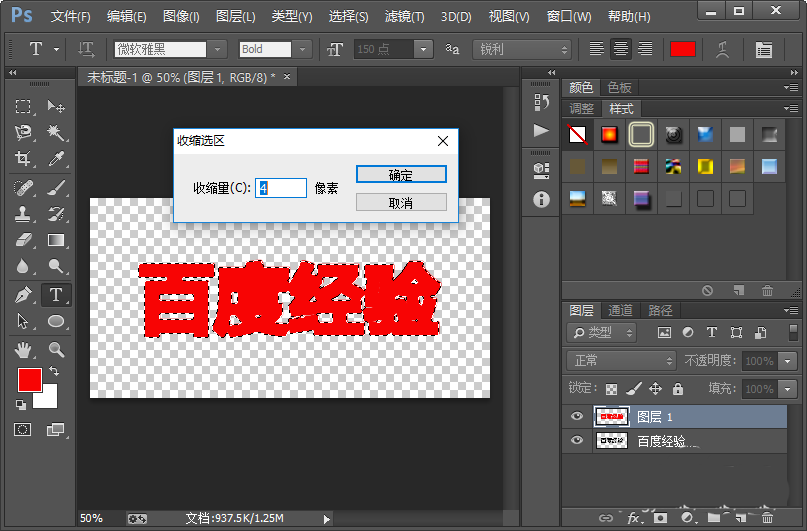Select the Rectangular Marquee tool
The height and width of the screenshot is (531, 807).
point(23,107)
